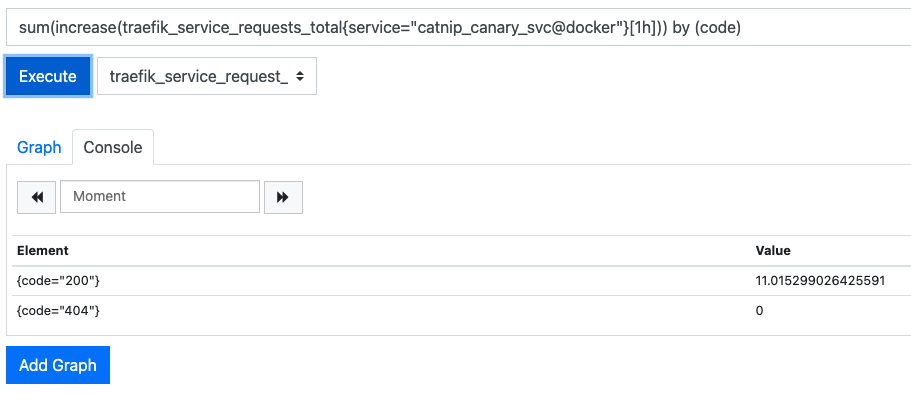
Task: Click the 0 value for code 404
Action: [760, 311]
